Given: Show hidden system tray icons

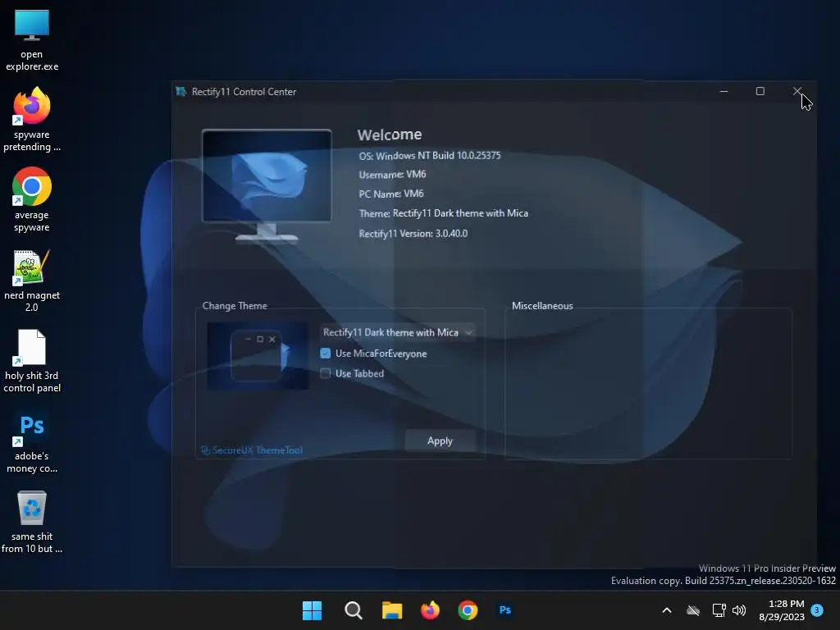Looking at the screenshot, I should 667,610.
